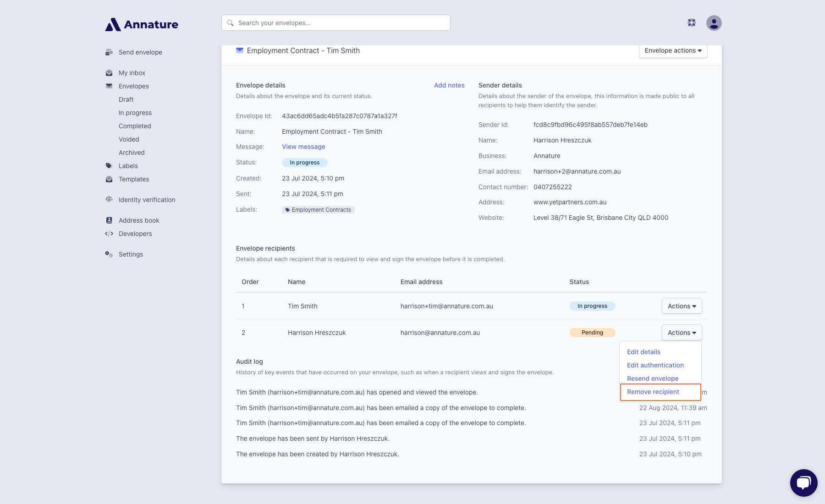Open Identity verification page

tap(147, 200)
